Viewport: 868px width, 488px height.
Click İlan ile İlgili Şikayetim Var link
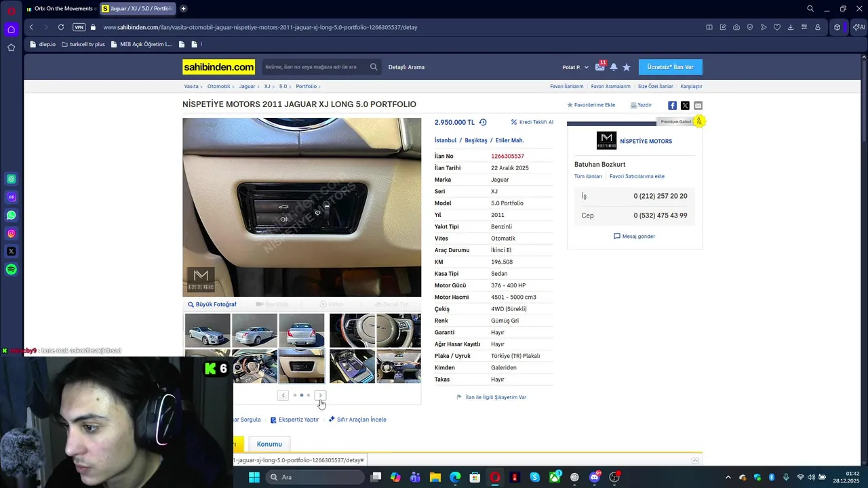point(492,397)
